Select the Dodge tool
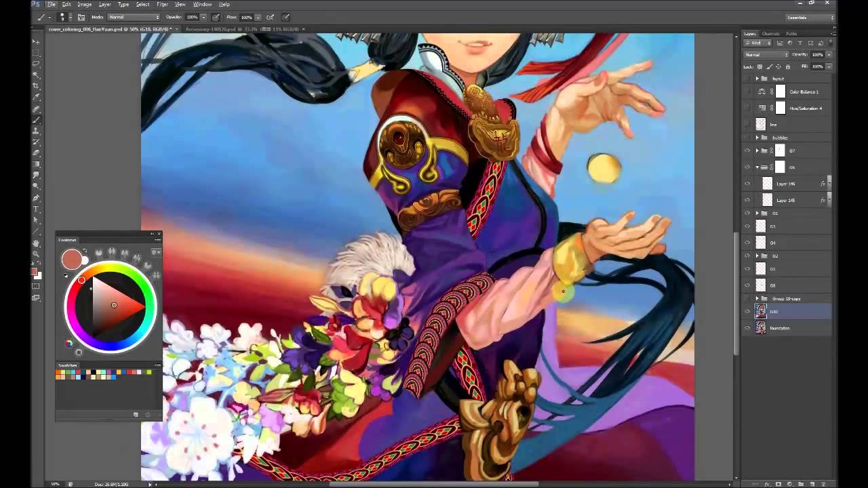The height and width of the screenshot is (488, 868). coord(36,186)
